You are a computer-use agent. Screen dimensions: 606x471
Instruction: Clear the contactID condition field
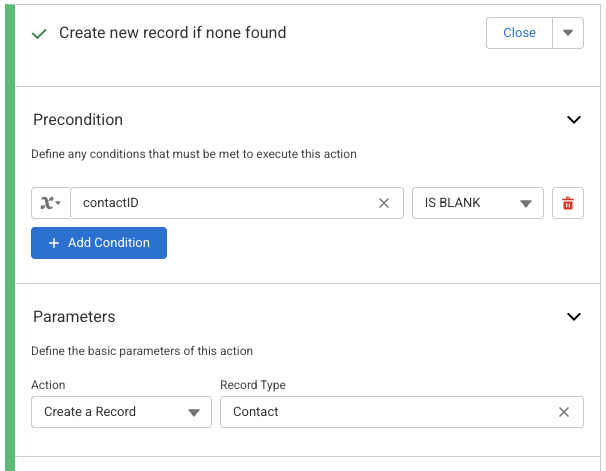(x=384, y=203)
